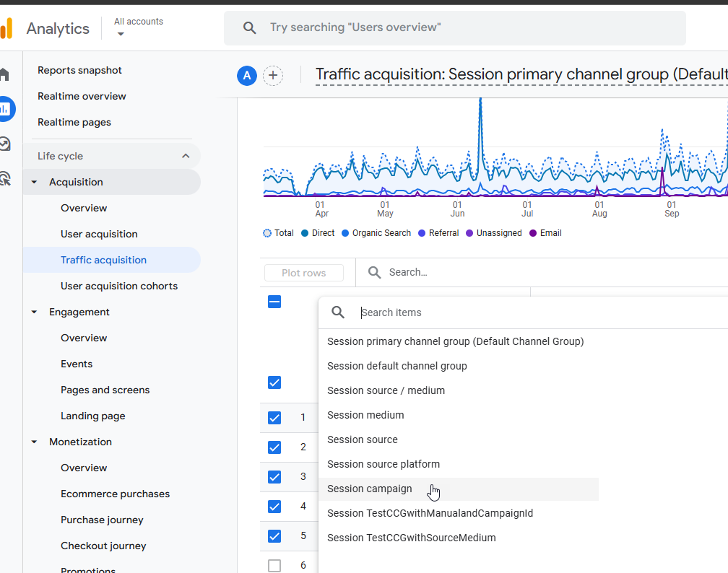Click the Email legend swatch
This screenshot has height=573, width=728.
pos(533,233)
